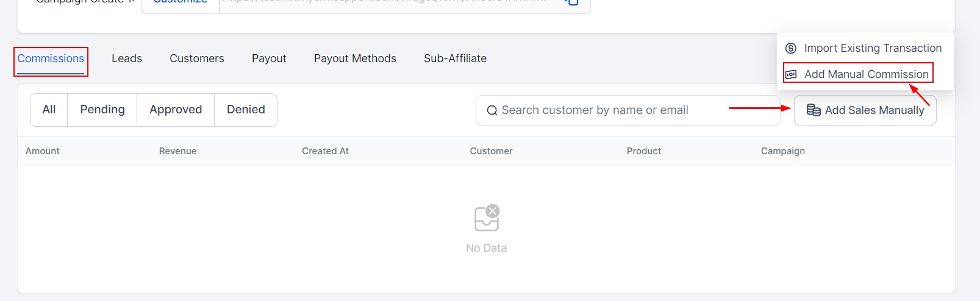Filter commissions by Approved status

(x=176, y=110)
